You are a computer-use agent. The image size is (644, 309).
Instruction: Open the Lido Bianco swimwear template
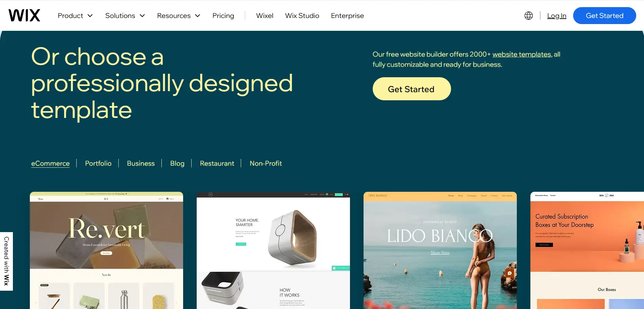pyautogui.click(x=440, y=250)
